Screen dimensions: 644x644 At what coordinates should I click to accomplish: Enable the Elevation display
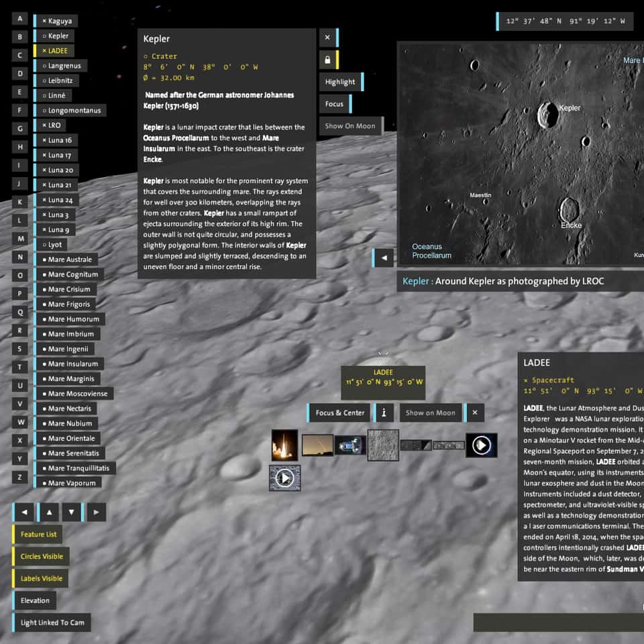tap(34, 600)
